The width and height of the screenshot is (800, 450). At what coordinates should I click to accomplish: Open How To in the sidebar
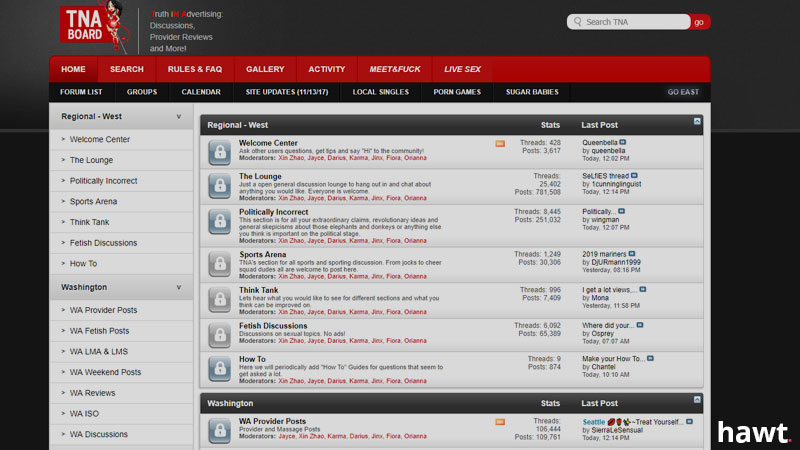(x=83, y=264)
